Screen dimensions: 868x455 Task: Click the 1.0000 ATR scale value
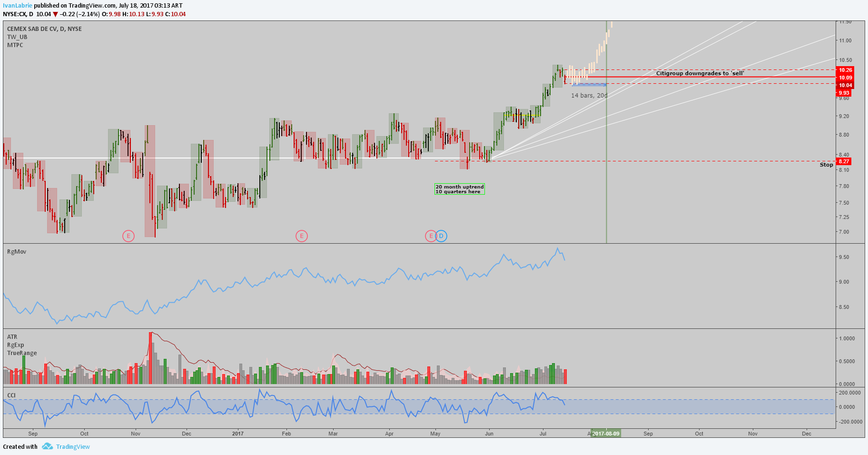pos(847,339)
